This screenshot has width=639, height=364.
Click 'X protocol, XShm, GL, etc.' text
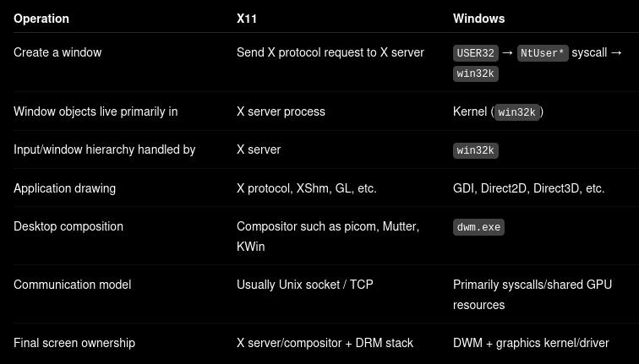[x=307, y=188]
